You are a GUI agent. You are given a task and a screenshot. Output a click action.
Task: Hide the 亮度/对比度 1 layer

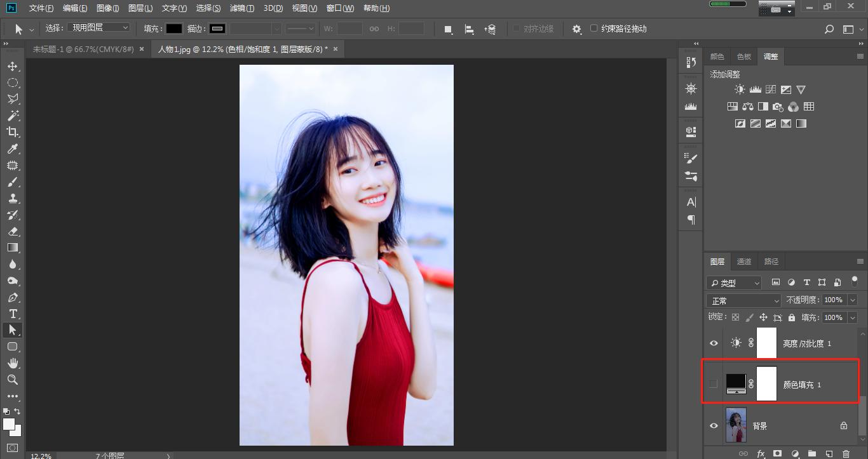713,343
